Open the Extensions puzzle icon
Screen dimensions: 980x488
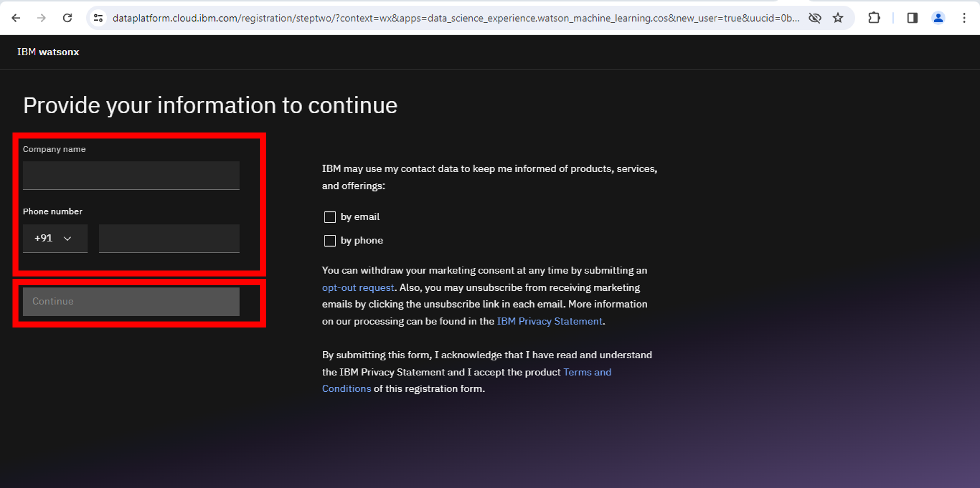874,18
